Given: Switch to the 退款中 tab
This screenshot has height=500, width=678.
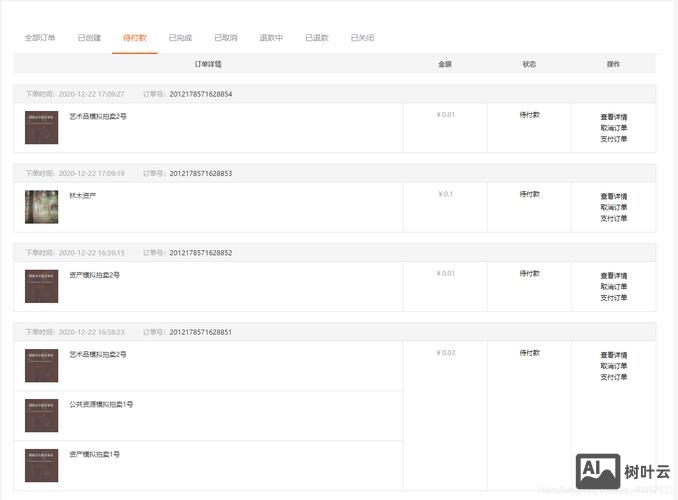Looking at the screenshot, I should pos(271,38).
